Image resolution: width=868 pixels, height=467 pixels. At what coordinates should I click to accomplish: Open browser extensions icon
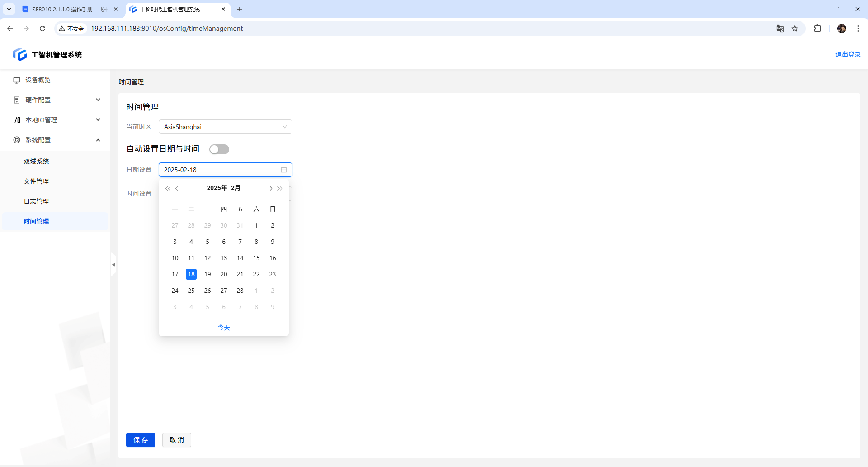click(817, 29)
